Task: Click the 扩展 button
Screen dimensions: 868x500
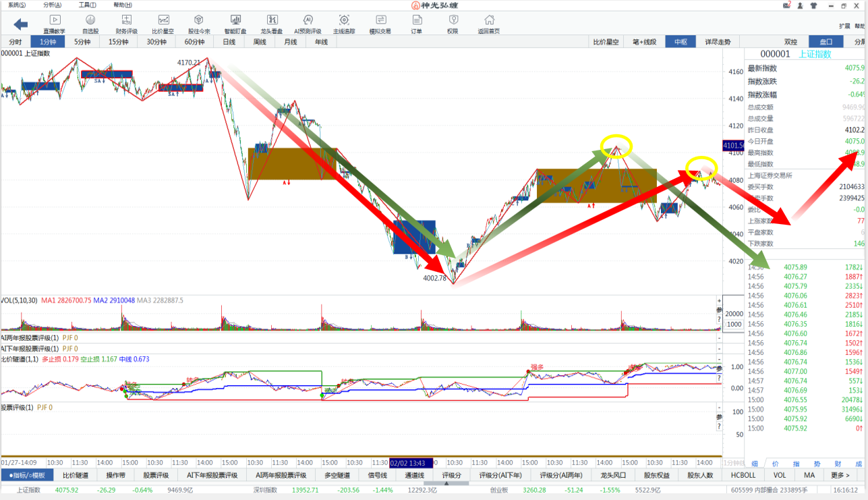Action: [844, 26]
